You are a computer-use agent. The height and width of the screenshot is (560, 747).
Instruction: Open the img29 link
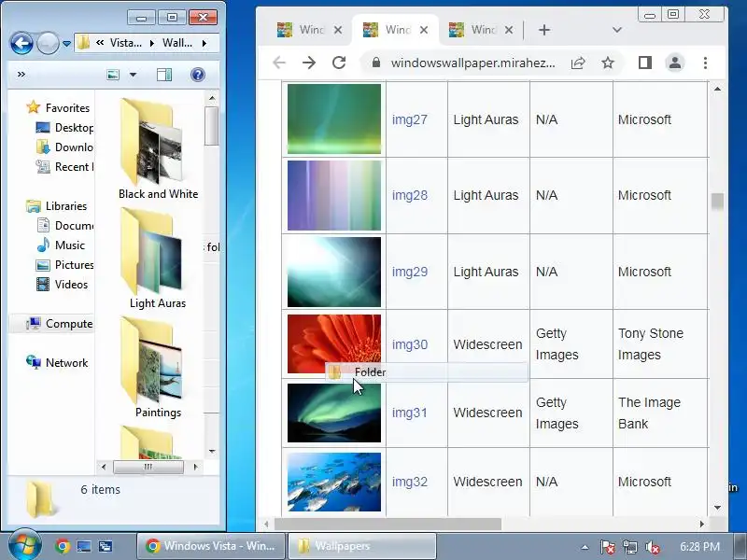point(410,272)
